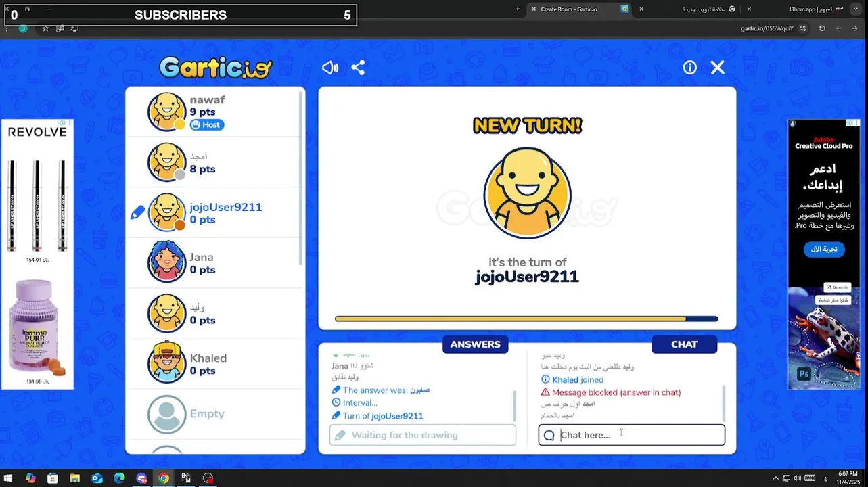The width and height of the screenshot is (868, 487).
Task: Switch to the CHAT tab
Action: coord(684,344)
